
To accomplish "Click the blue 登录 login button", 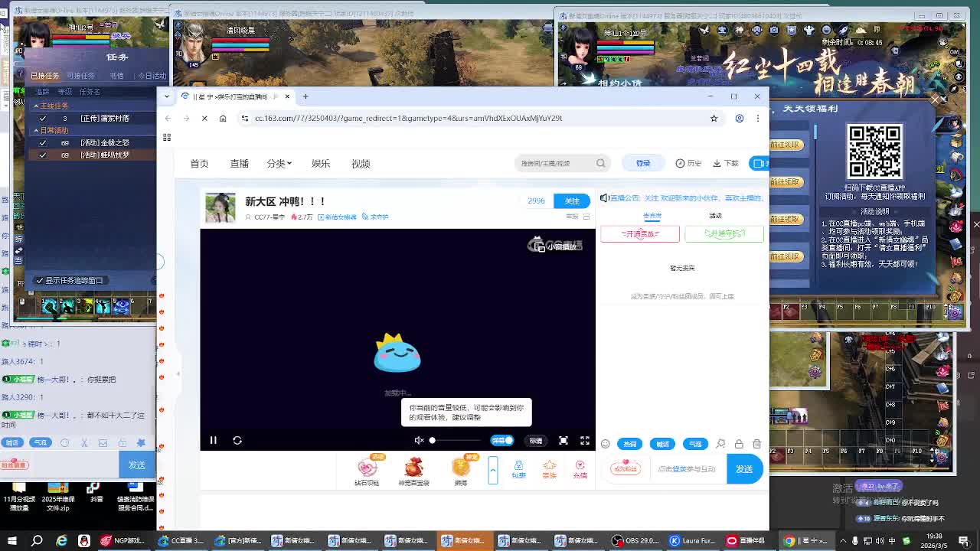I will [643, 163].
